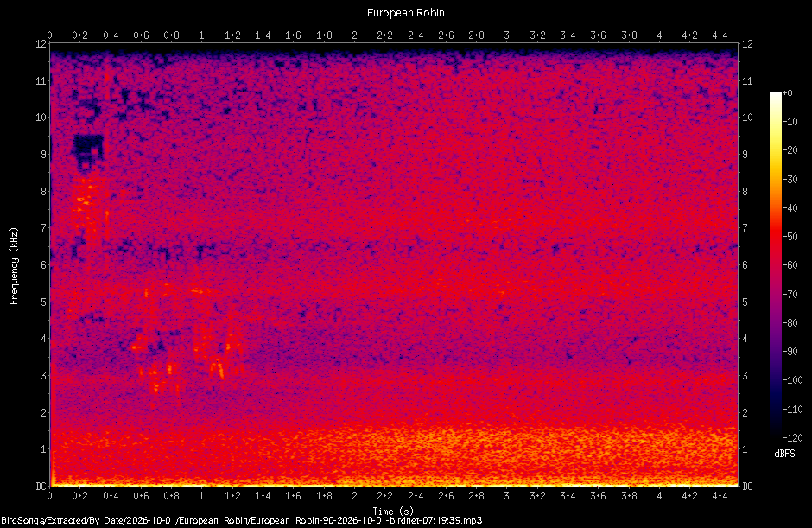This screenshot has height=528, width=812.
Task: Click the "-20" colorbar tick label
Action: (x=790, y=150)
